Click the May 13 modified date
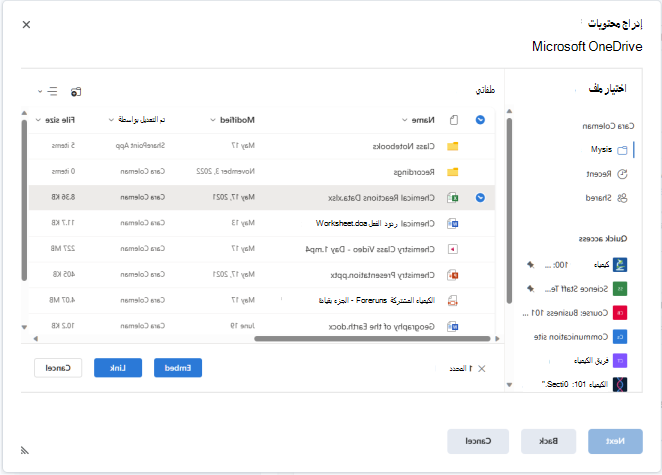Viewport: 662px width, 475px height. pyautogui.click(x=243, y=223)
